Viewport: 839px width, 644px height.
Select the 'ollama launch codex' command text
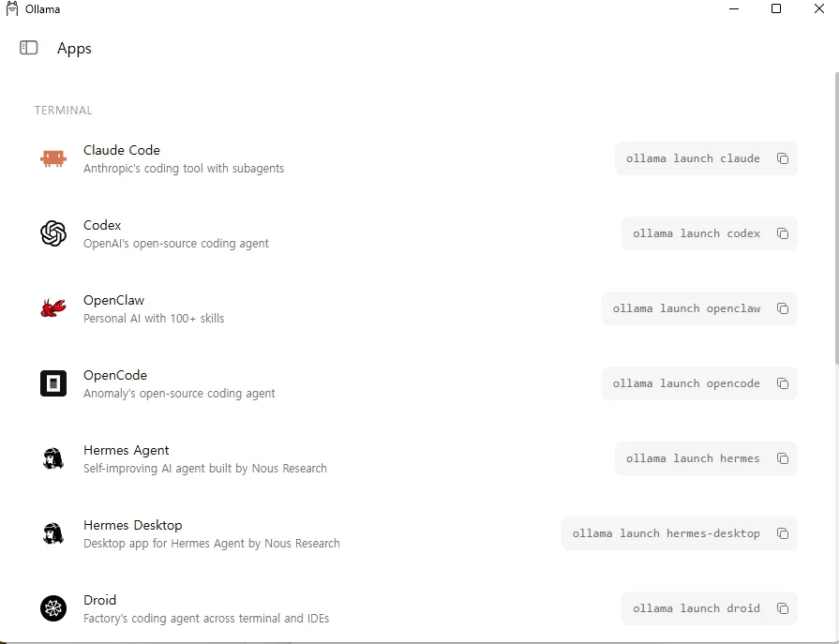tap(697, 233)
